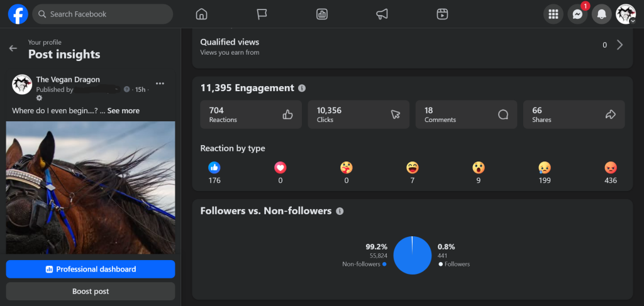This screenshot has height=306, width=644.
Task: Select the Clicks engagement card
Action: (x=358, y=114)
